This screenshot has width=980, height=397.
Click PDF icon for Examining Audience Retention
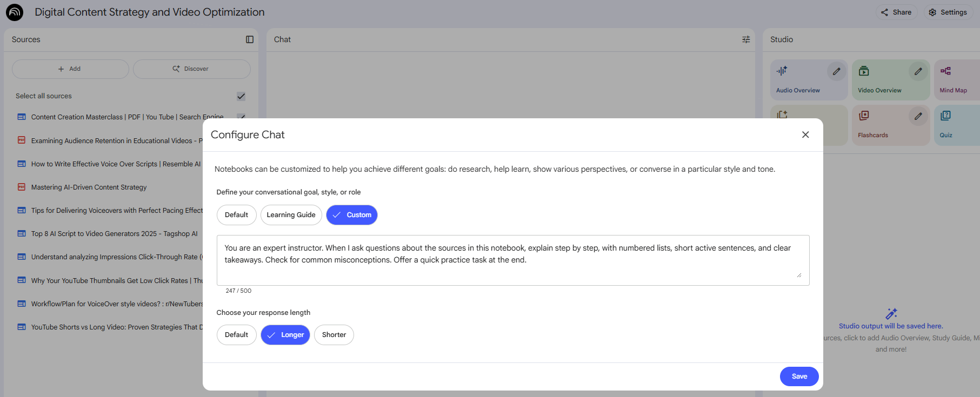22,140
